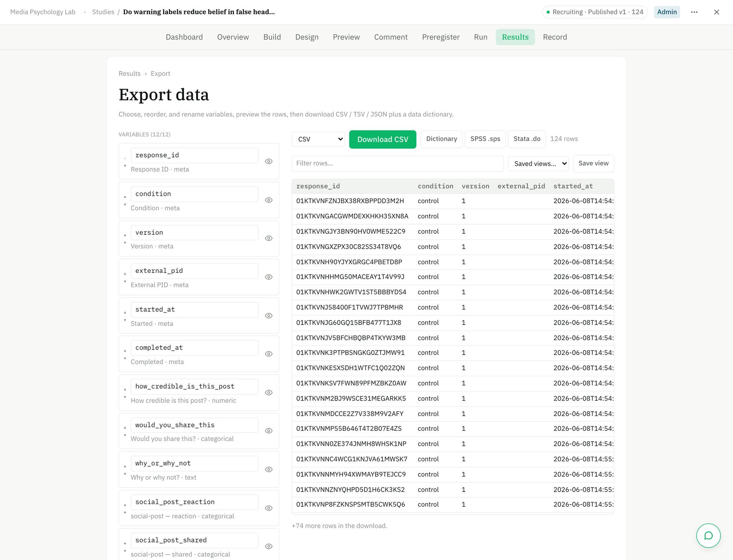Move how_credible_is_this_post variable up

coord(125,390)
